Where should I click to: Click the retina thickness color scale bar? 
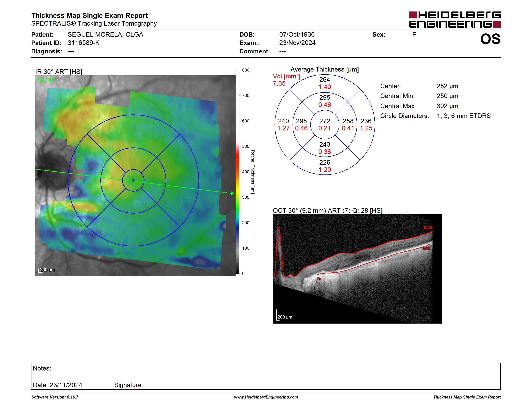(237, 172)
